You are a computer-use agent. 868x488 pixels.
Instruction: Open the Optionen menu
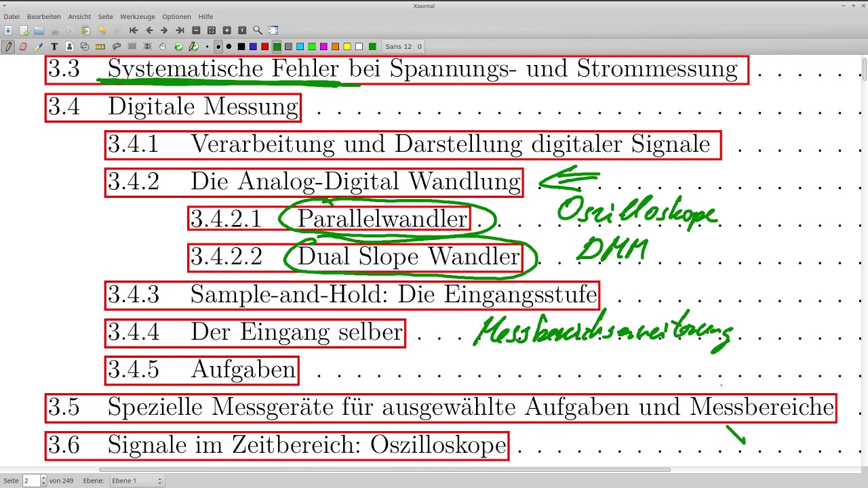(176, 16)
